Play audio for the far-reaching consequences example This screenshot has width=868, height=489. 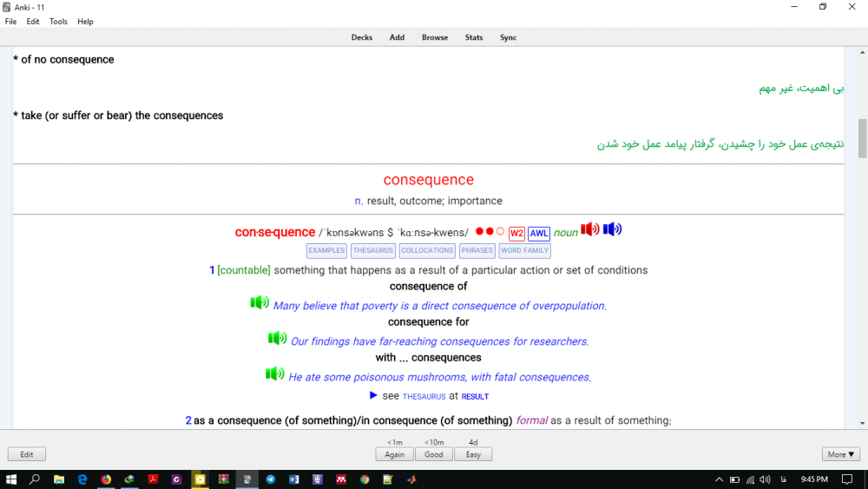277,339
